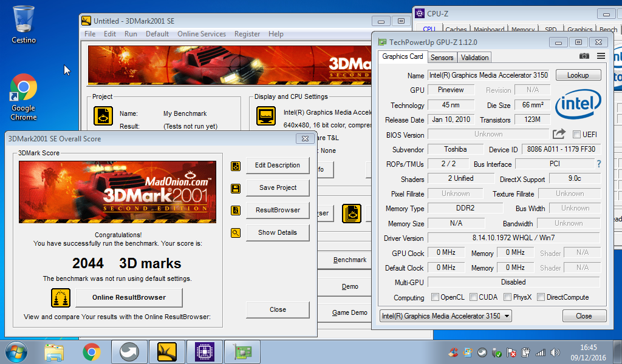Click the Display and CPU Settings monitor icon
Viewport: 622px width, 364px height.
pos(266,116)
